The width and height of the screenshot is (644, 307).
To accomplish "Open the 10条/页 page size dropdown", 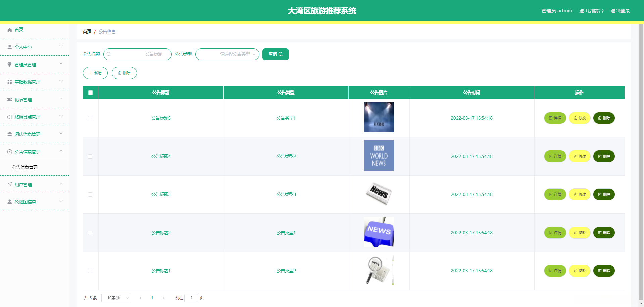I will tap(116, 298).
